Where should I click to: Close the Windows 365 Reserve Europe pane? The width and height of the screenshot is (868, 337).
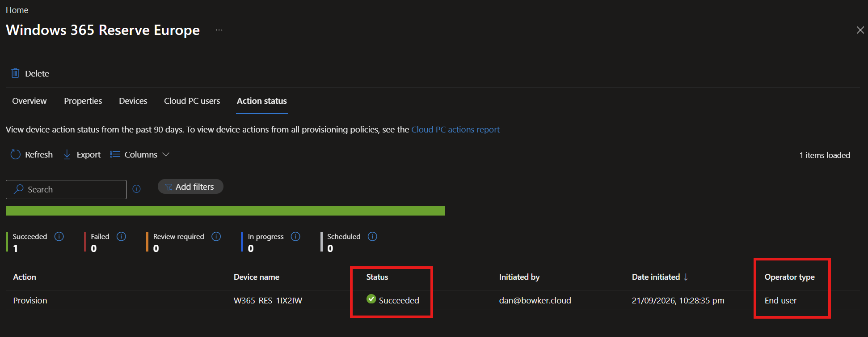pos(860,30)
